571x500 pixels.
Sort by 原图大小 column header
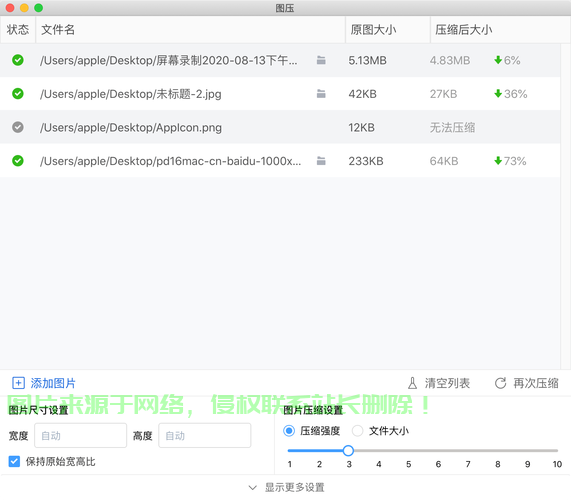point(388,29)
